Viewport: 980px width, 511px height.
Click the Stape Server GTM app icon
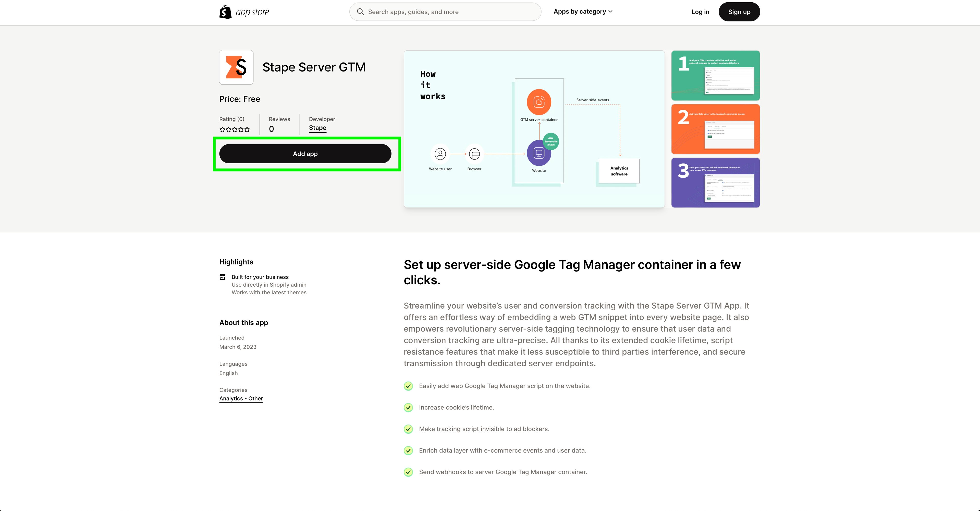(x=236, y=67)
